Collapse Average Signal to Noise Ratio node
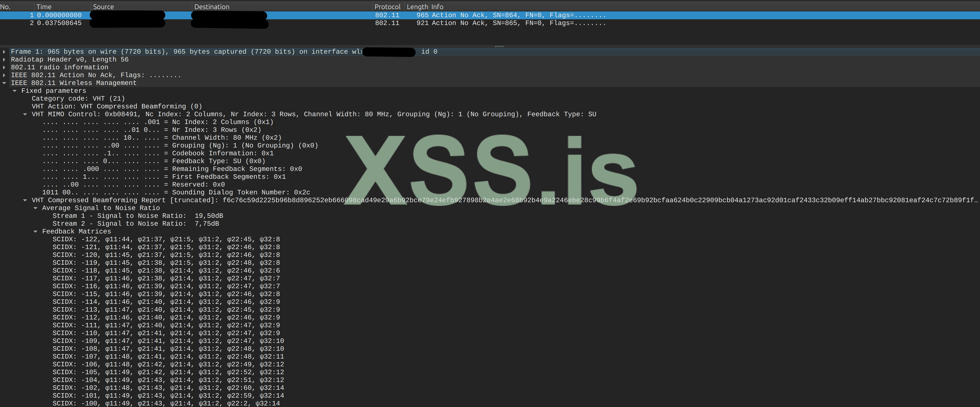Image resolution: width=980 pixels, height=407 pixels. coord(35,208)
